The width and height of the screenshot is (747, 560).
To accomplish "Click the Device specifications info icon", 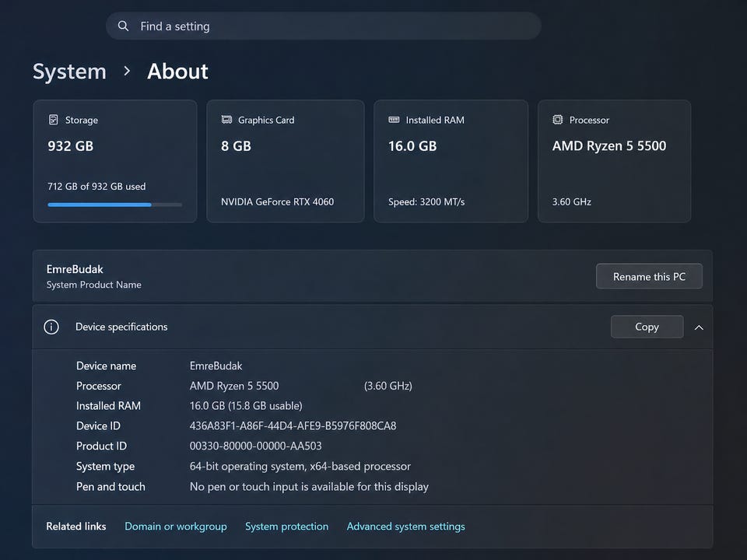I will (x=51, y=327).
